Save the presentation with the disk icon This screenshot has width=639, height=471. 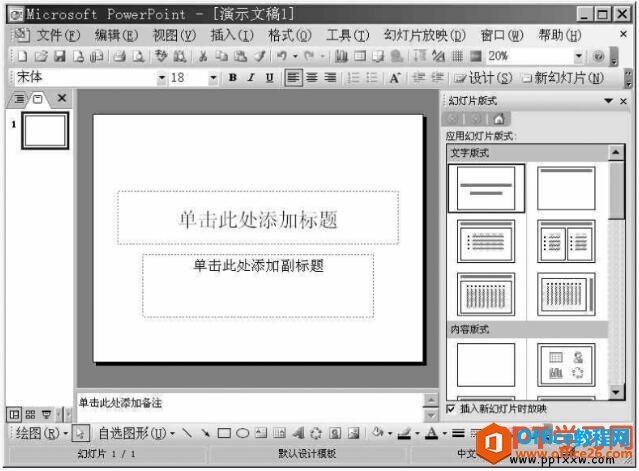coord(59,56)
